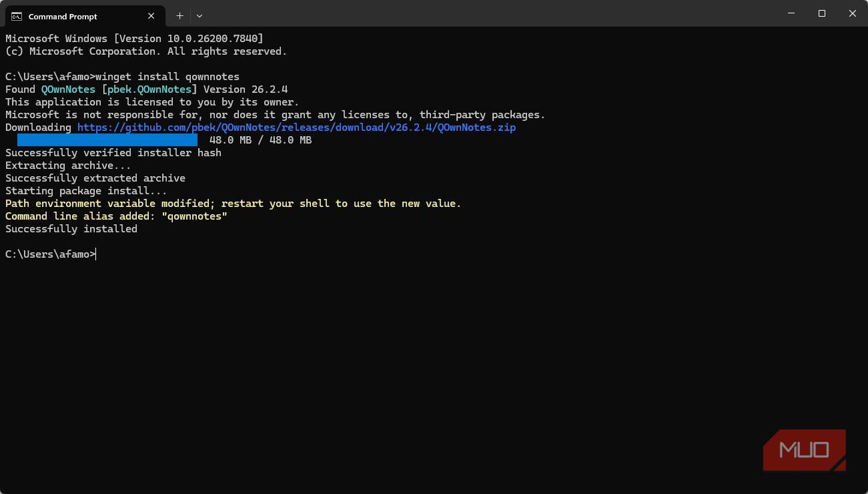Click the blue download progress bar

[107, 140]
